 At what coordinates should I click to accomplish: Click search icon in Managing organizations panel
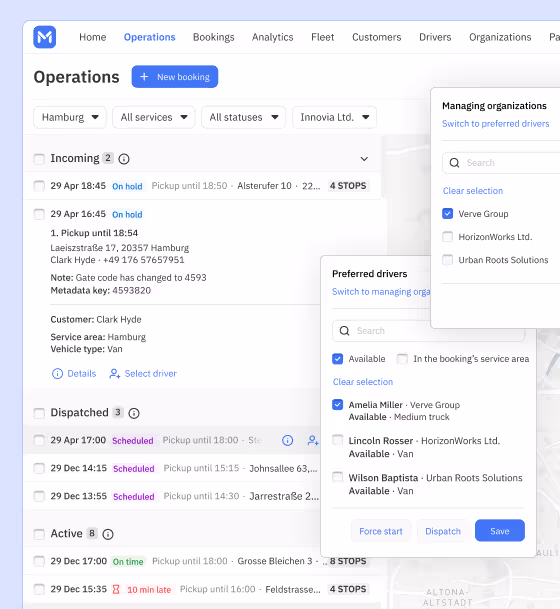pyautogui.click(x=454, y=163)
